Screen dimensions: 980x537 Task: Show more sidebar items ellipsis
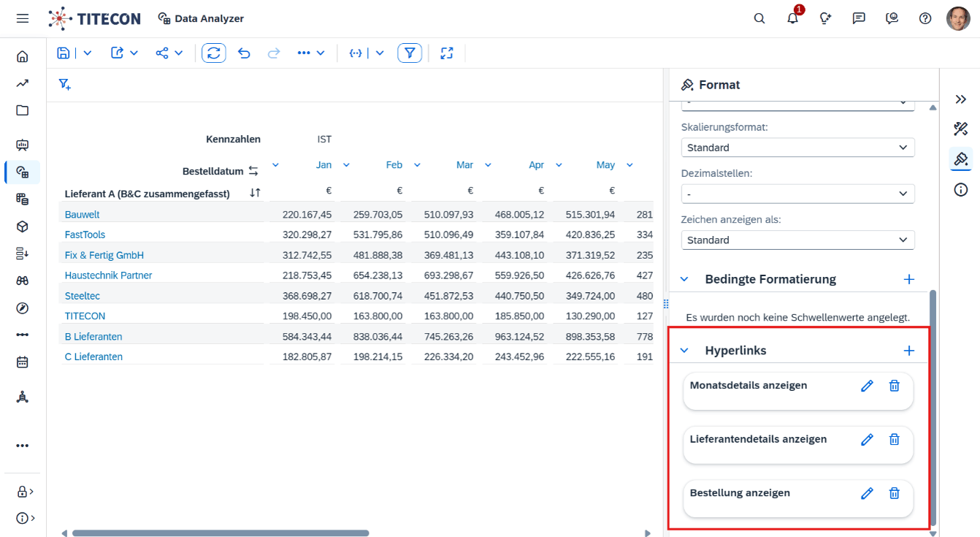23,446
